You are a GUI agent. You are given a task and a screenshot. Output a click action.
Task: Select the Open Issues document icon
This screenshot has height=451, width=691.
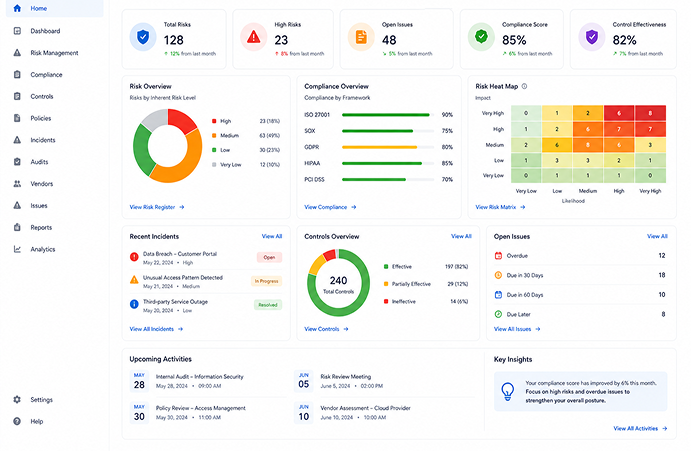[x=361, y=37]
